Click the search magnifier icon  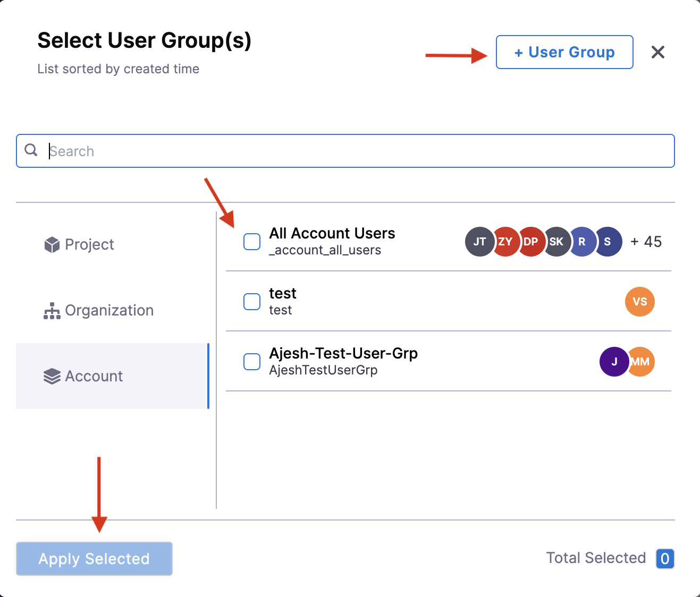[x=31, y=150]
